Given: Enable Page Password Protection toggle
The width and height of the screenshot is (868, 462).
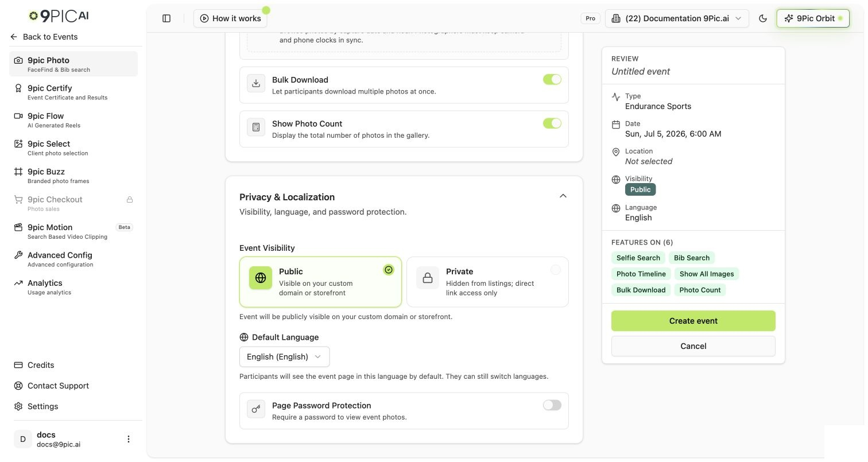Looking at the screenshot, I should pyautogui.click(x=552, y=405).
